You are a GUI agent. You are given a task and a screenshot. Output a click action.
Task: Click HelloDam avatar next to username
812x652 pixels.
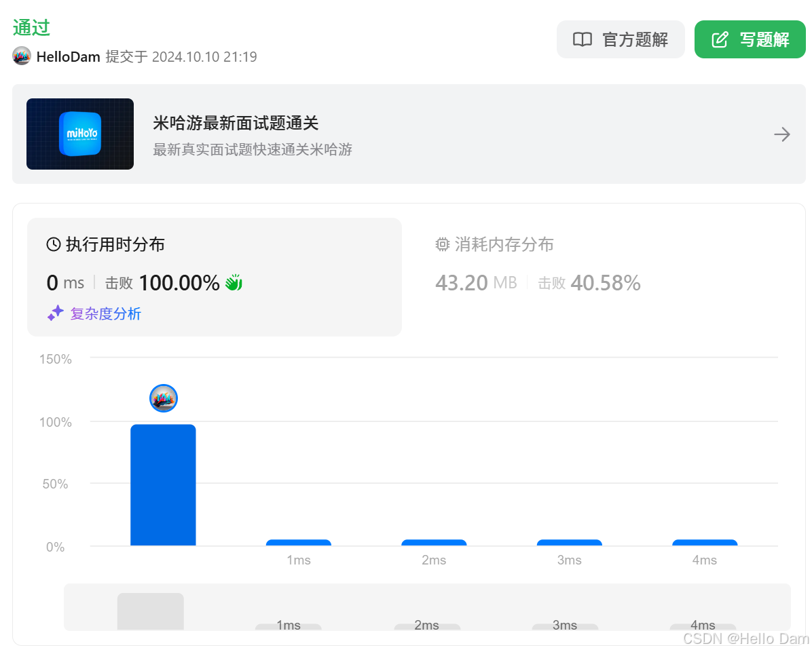pyautogui.click(x=21, y=56)
